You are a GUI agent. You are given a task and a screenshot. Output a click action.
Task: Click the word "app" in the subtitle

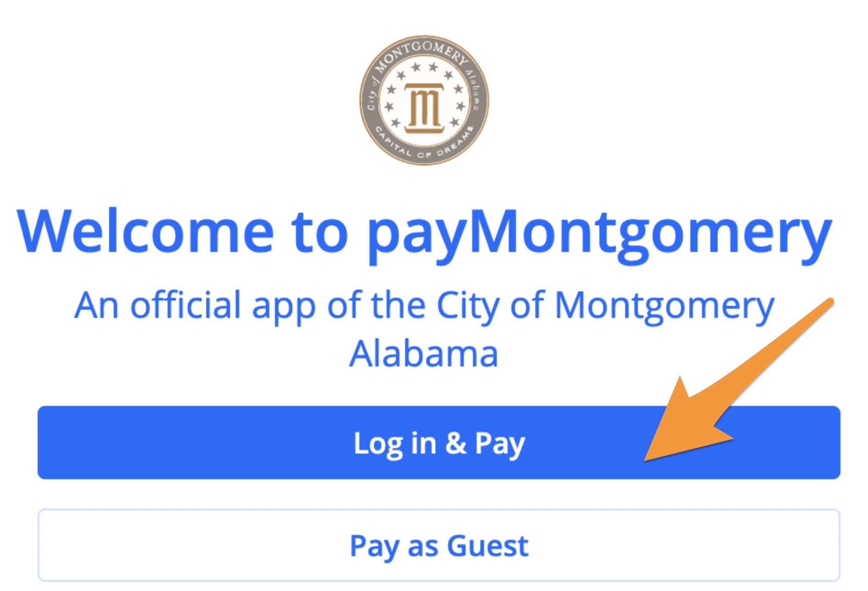[284, 308]
